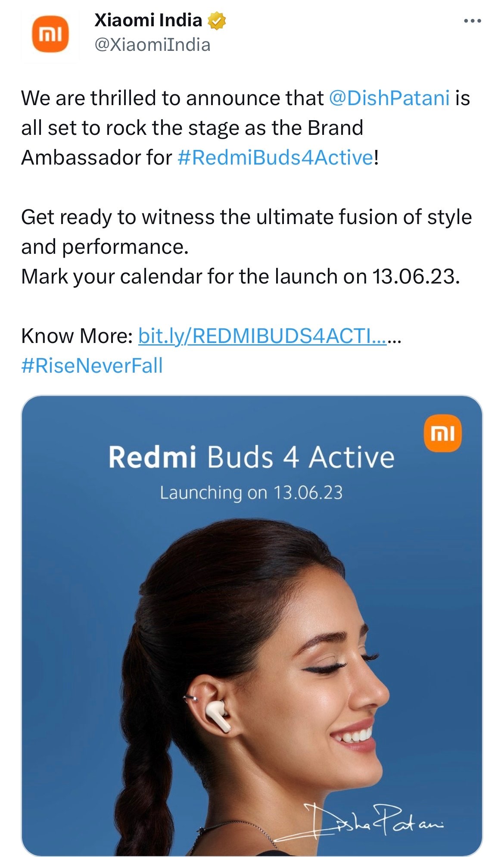Open the @XiaomiIndia handle

[152, 45]
